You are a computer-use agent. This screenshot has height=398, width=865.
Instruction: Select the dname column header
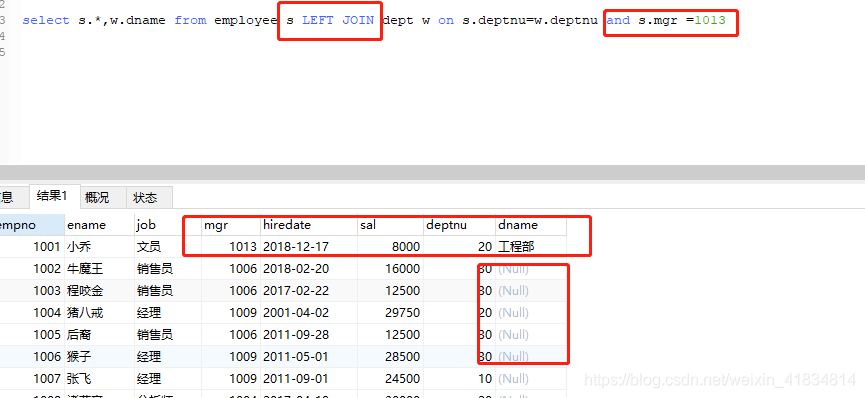(x=531, y=225)
